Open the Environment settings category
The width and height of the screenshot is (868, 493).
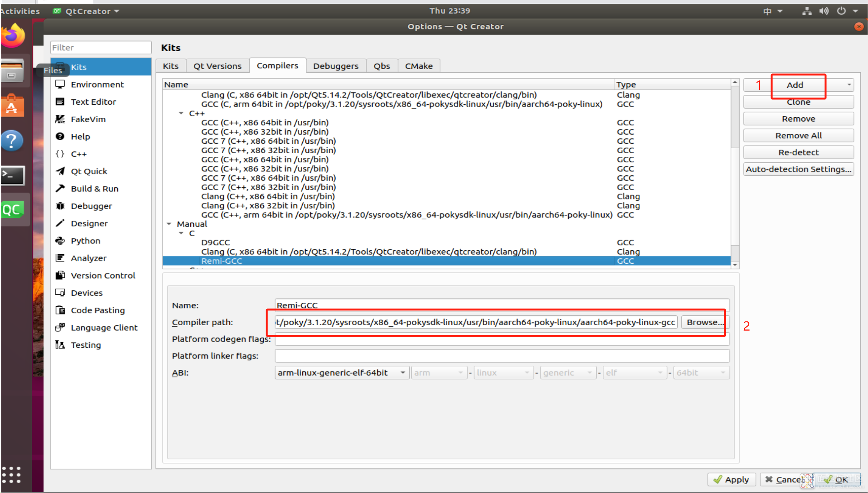101,84
